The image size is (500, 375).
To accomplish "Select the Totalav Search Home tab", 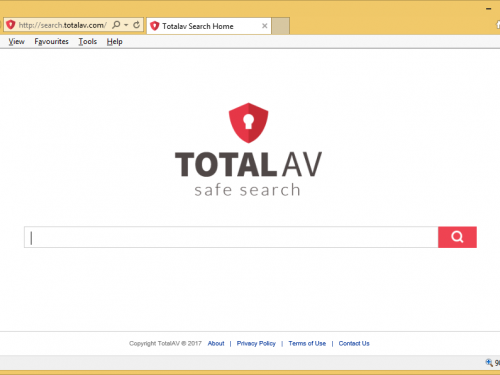I will coord(209,26).
